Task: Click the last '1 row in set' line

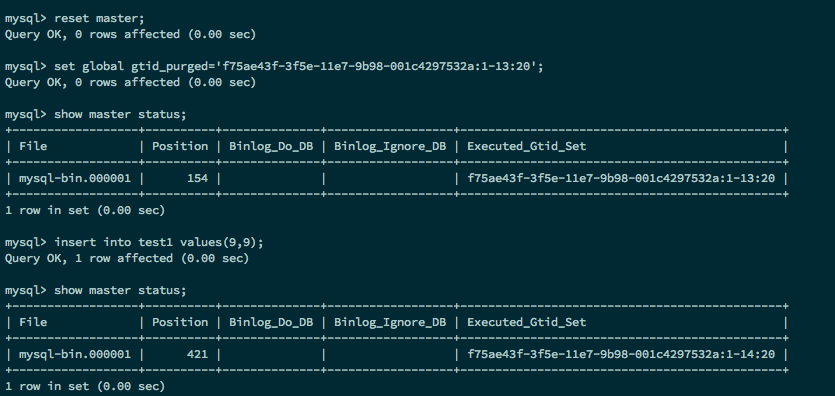Action: (85, 386)
